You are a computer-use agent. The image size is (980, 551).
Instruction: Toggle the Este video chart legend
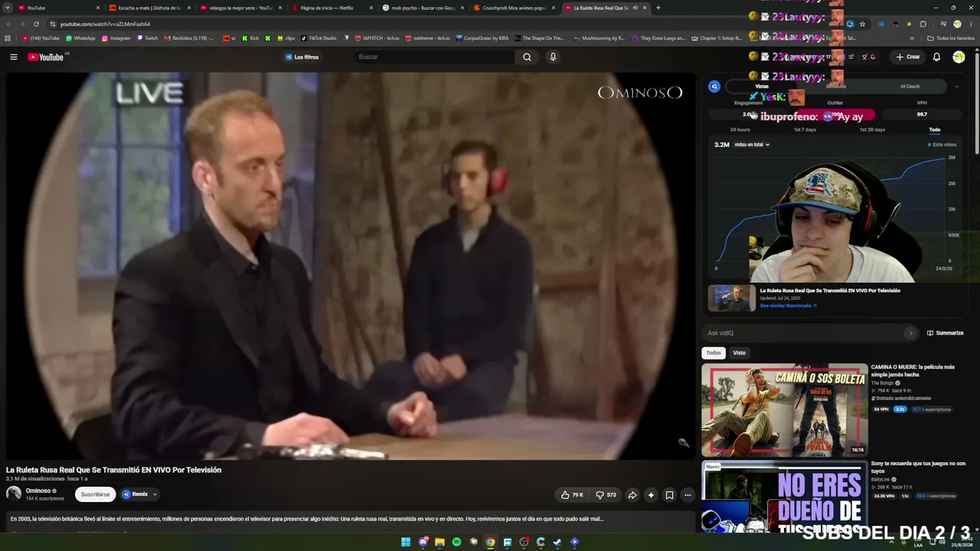click(x=942, y=145)
